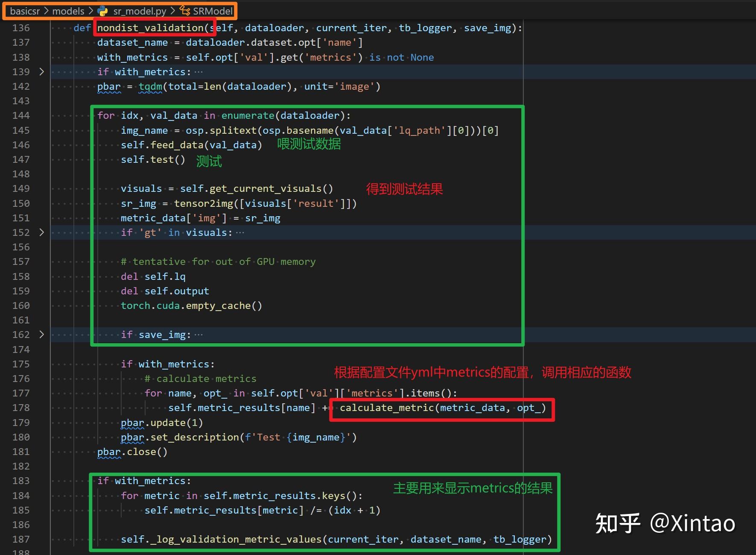Open the basicsr breadcrumb folder
The width and height of the screenshot is (756, 555).
click(24, 11)
